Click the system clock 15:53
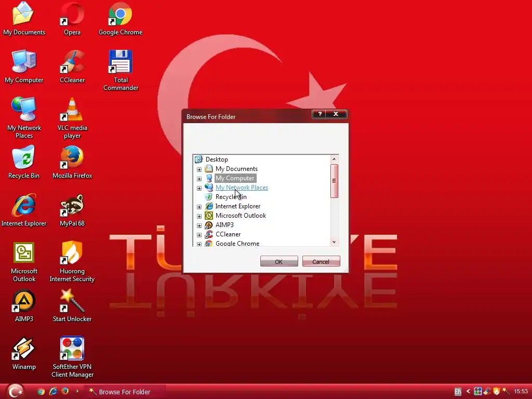Image resolution: width=532 pixels, height=399 pixels. [521, 392]
